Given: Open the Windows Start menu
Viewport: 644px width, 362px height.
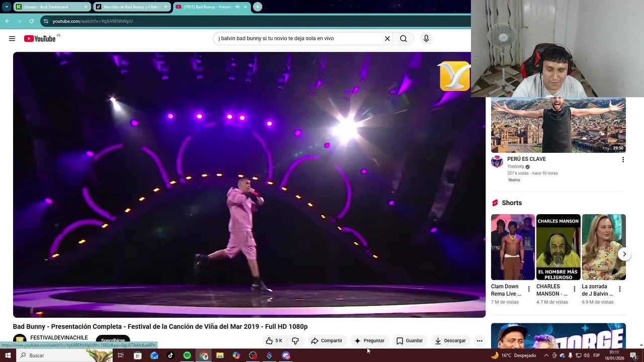Looking at the screenshot, I should [x=8, y=355].
